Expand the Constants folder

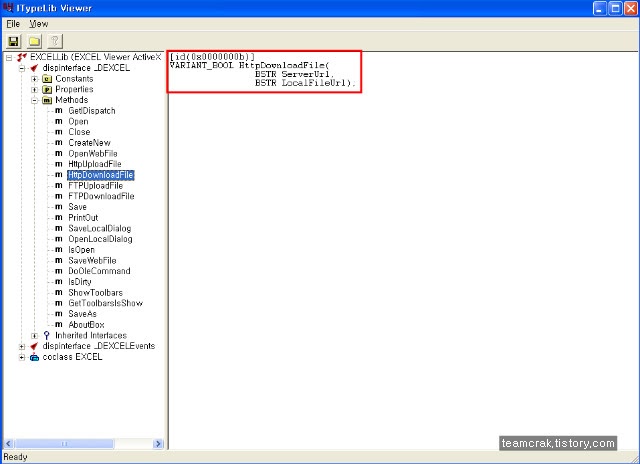pos(35,79)
